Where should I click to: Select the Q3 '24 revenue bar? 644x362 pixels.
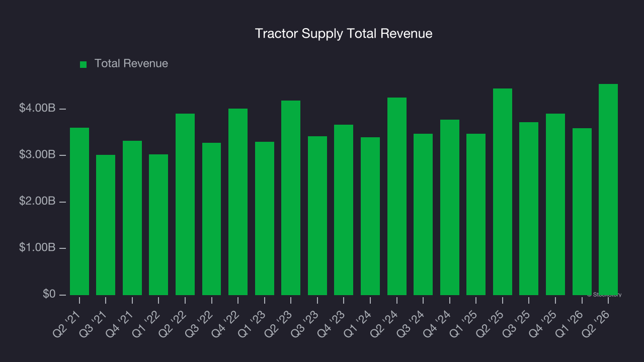point(423,214)
